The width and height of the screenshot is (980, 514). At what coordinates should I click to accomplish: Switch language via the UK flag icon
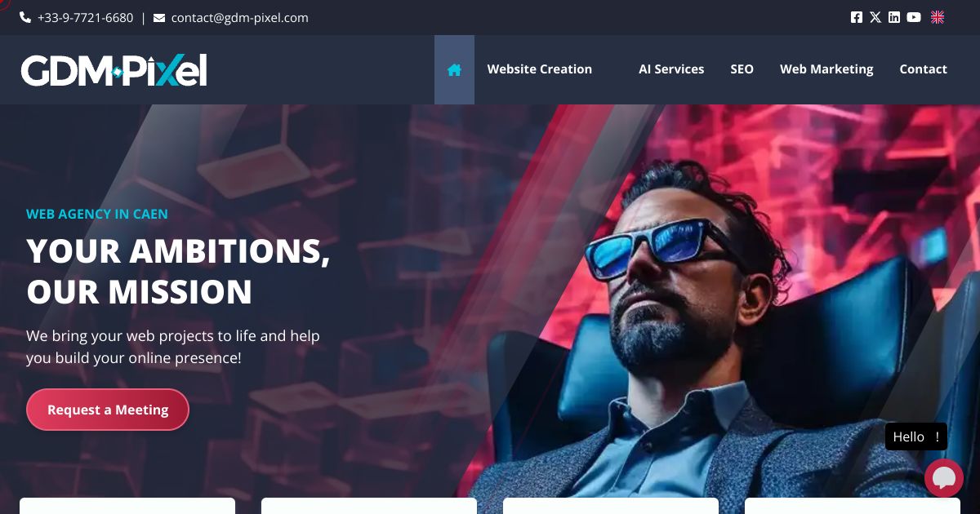pyautogui.click(x=938, y=17)
